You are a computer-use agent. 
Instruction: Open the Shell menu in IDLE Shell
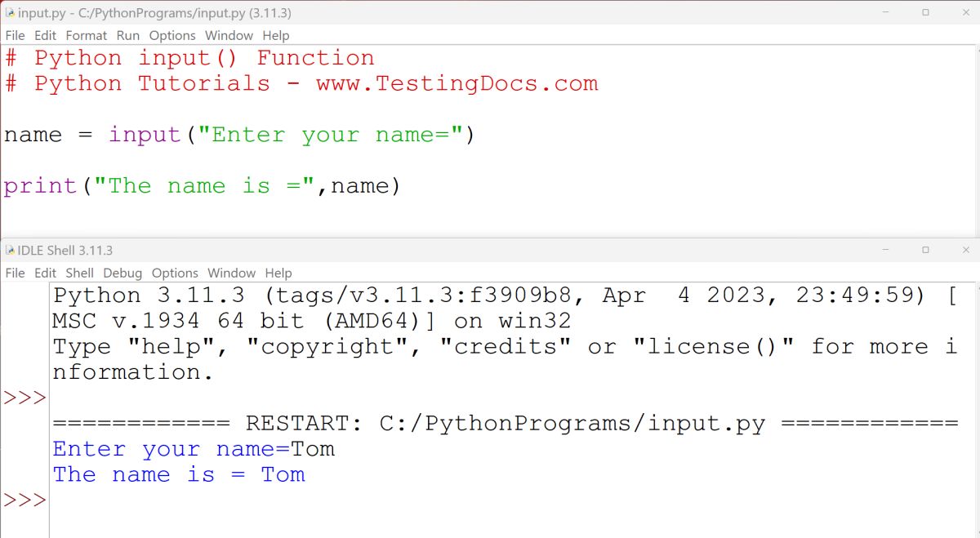[79, 273]
